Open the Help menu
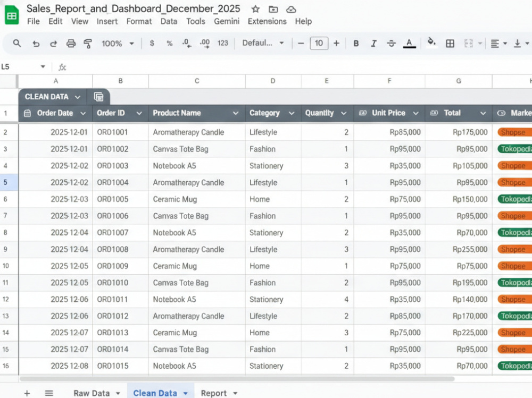This screenshot has height=398, width=532. click(x=303, y=21)
